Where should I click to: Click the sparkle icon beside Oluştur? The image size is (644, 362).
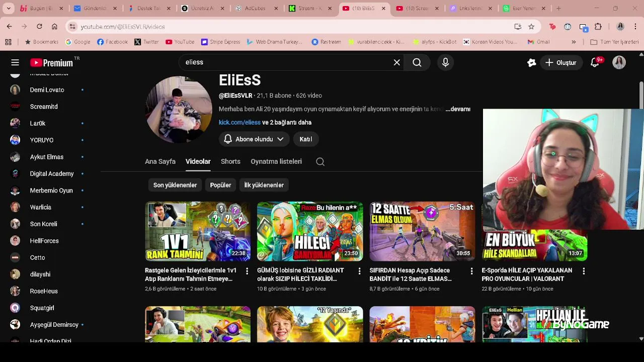point(531,62)
